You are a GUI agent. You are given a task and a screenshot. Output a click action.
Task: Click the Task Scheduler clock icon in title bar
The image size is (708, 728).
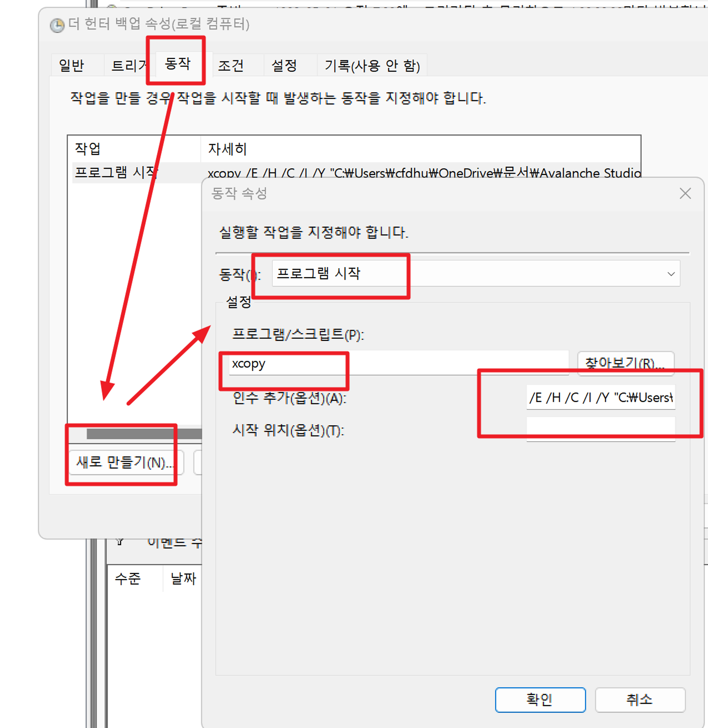(x=57, y=25)
